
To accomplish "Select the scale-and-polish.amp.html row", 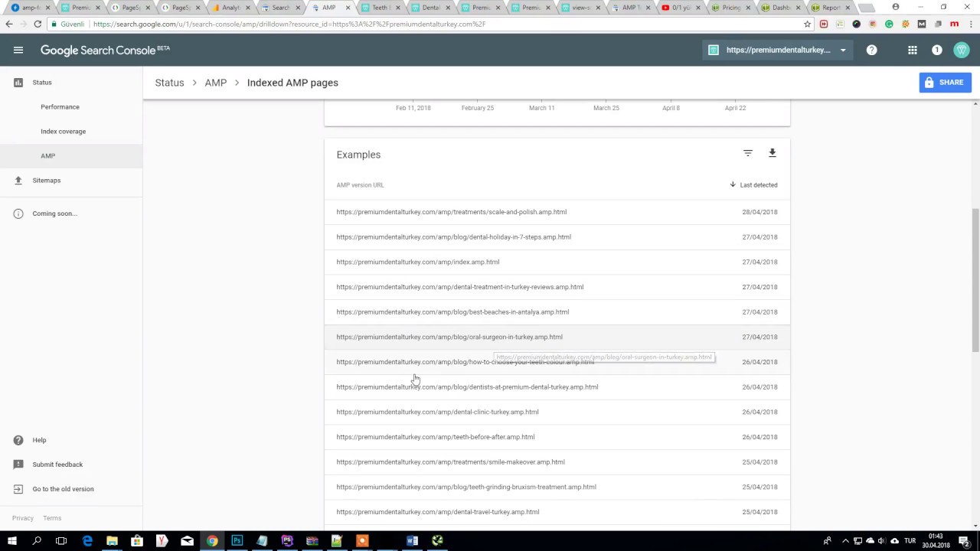I will tap(557, 212).
